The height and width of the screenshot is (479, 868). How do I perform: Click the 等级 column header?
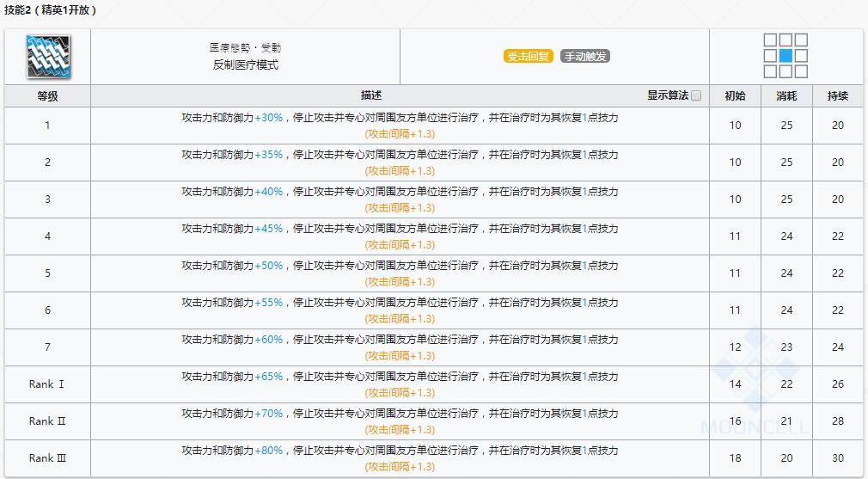pos(47,95)
